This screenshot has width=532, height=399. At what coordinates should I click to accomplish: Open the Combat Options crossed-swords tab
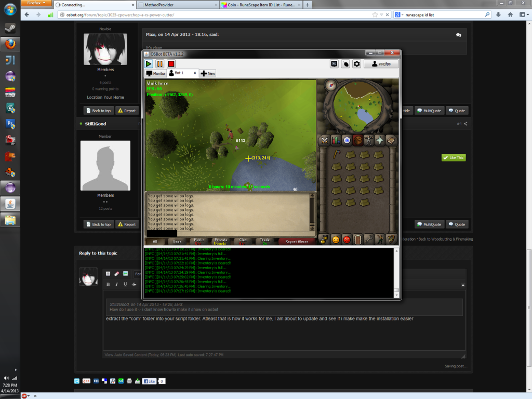324,140
